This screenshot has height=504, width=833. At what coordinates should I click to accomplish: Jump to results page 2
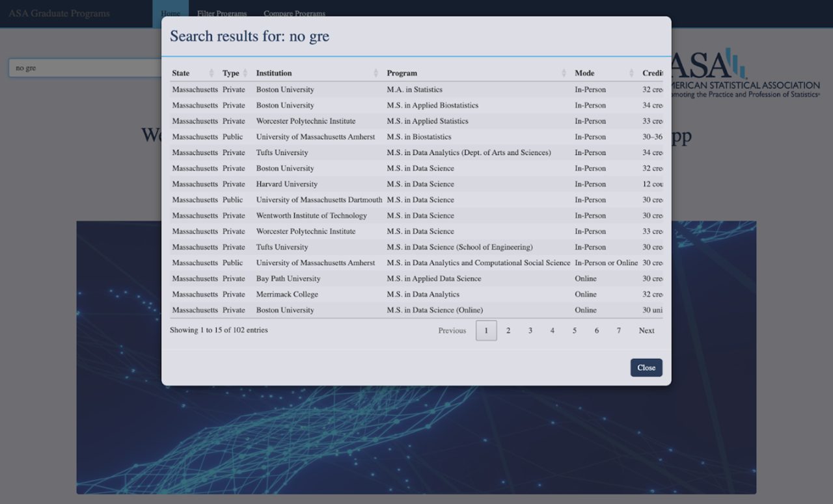click(x=508, y=330)
